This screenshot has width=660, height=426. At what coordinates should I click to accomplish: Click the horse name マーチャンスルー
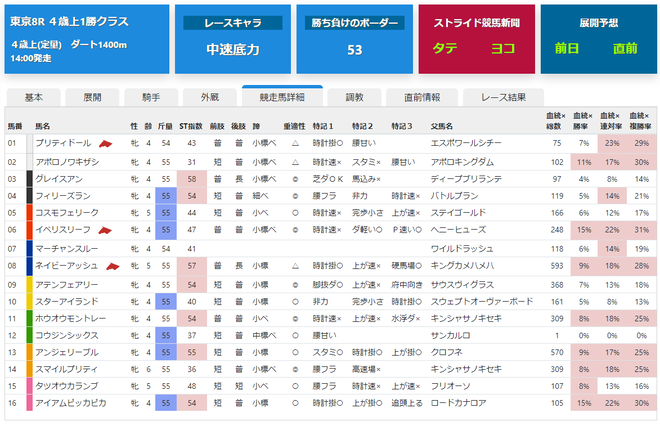click(67, 249)
